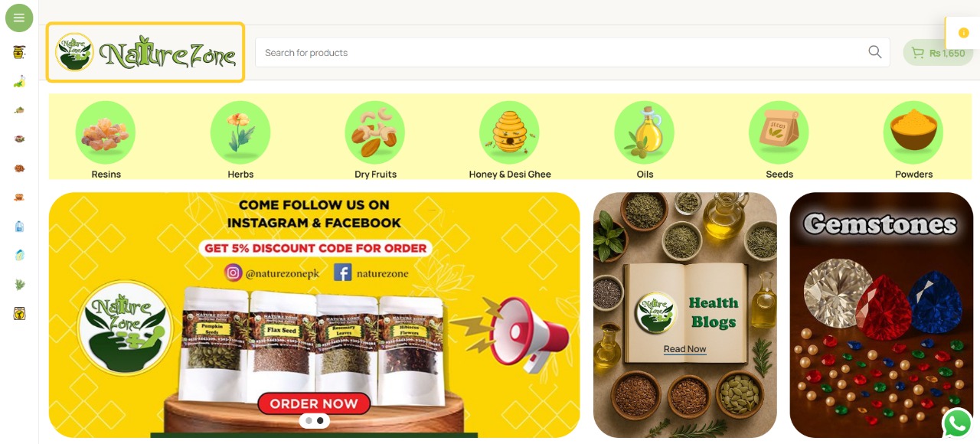Image resolution: width=980 pixels, height=444 pixels.
Task: Open the yellow packaged product sidebar icon
Action: click(19, 313)
